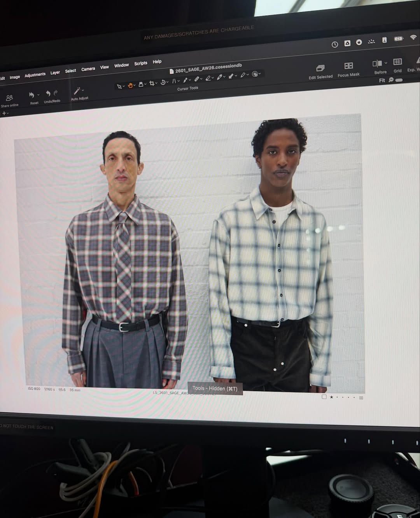Image resolution: width=420 pixels, height=518 pixels.
Task: Open the battery status menu bar icon
Action: 398,39
